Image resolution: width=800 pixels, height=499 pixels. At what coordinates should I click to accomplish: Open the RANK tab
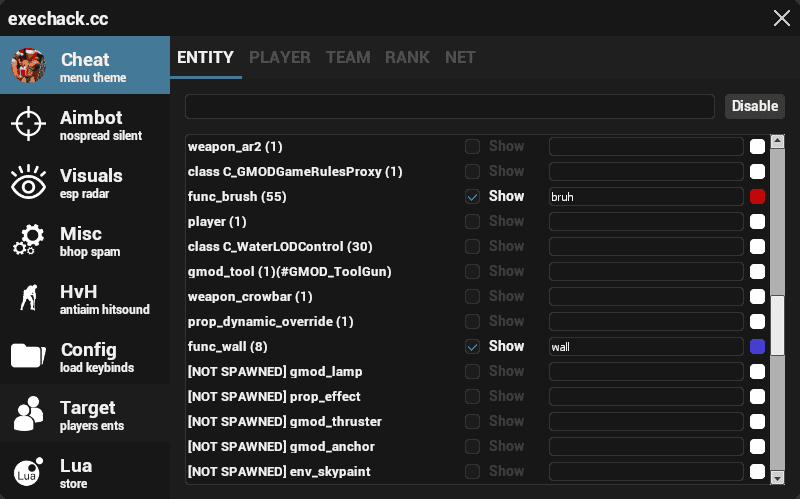[x=407, y=58]
